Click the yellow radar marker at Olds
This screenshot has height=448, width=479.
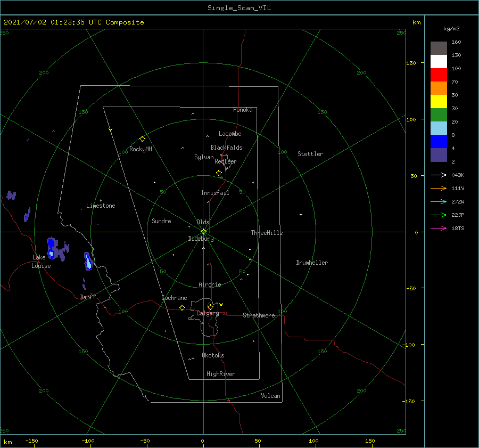click(x=203, y=232)
